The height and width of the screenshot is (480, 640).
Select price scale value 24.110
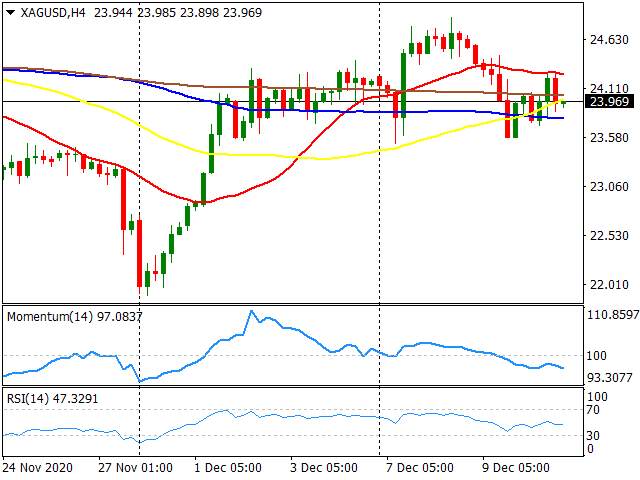(609, 88)
